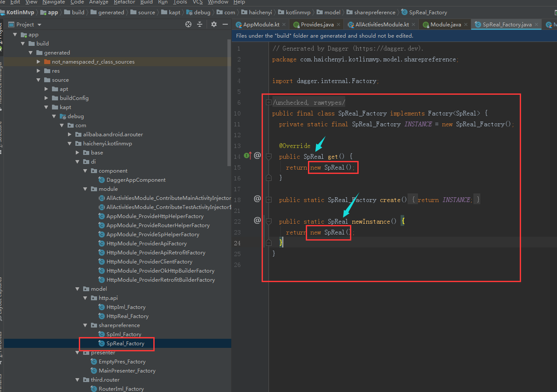Image resolution: width=557 pixels, height=392 pixels.
Task: Collapse the http.api package
Action: (x=85, y=298)
